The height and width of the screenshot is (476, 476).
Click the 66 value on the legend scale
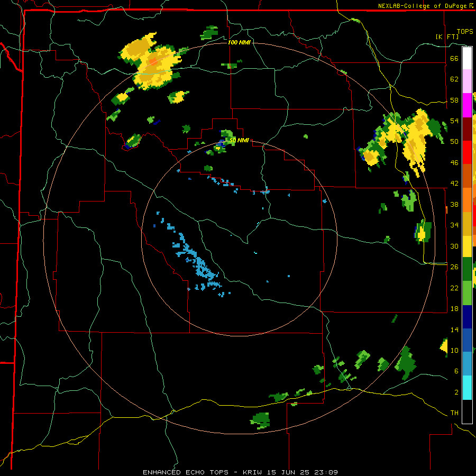pos(454,59)
